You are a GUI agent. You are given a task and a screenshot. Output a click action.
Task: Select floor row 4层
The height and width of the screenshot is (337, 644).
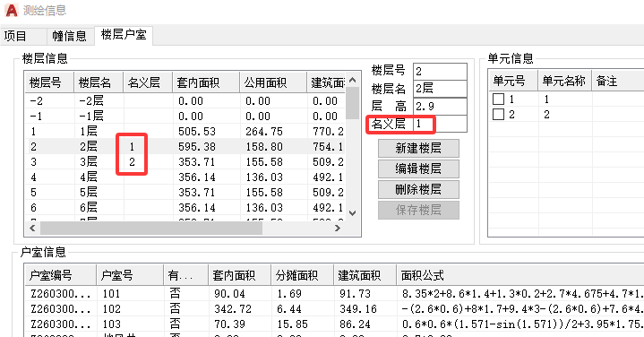tap(185, 177)
